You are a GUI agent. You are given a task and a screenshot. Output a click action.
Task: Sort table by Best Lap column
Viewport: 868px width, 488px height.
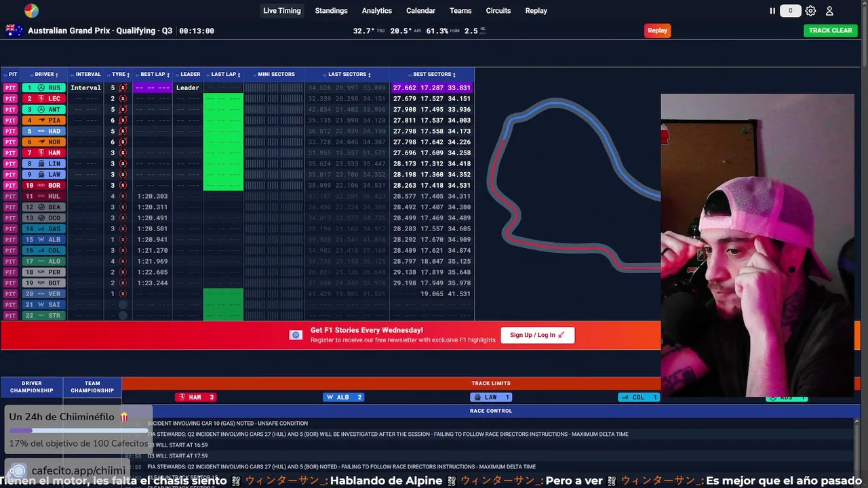tap(155, 75)
